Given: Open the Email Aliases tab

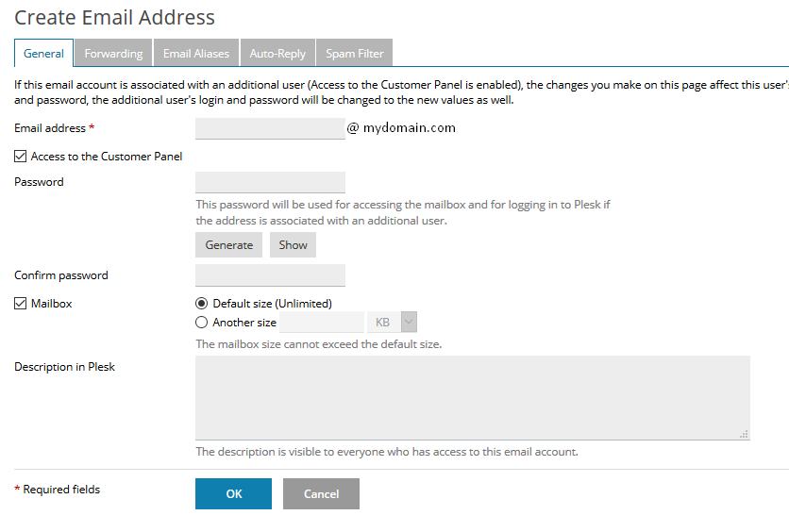Looking at the screenshot, I should coord(196,53).
